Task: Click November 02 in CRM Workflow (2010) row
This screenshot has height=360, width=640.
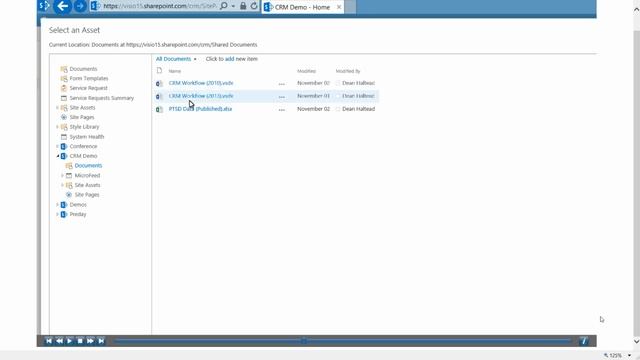Action: tap(313, 83)
